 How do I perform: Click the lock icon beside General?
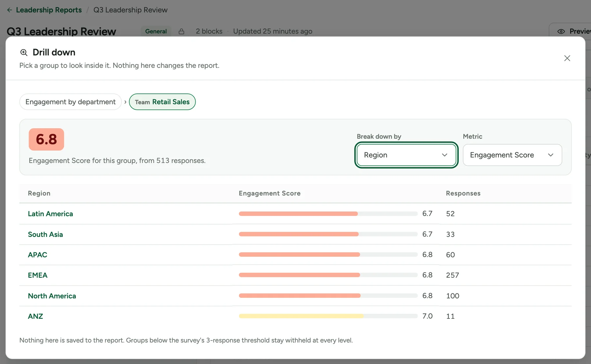point(181,31)
